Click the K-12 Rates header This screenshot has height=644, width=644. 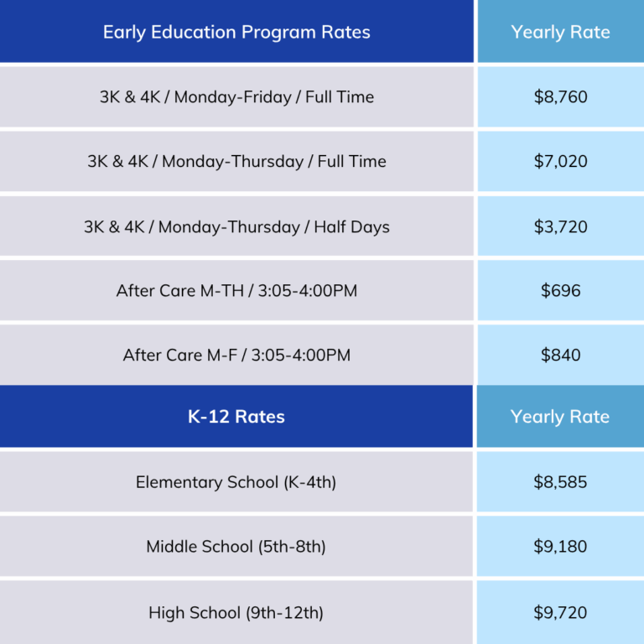click(x=236, y=417)
